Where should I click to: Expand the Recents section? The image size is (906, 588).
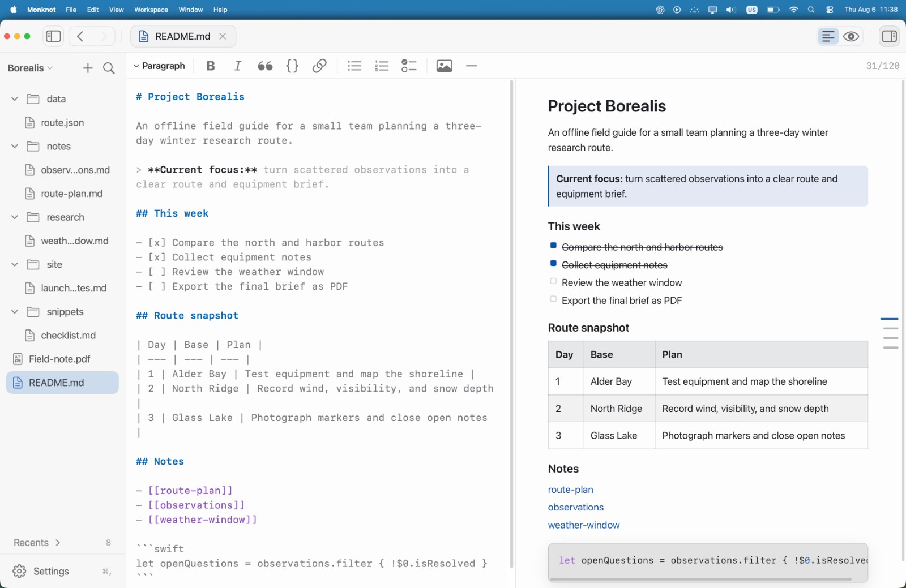click(37, 543)
